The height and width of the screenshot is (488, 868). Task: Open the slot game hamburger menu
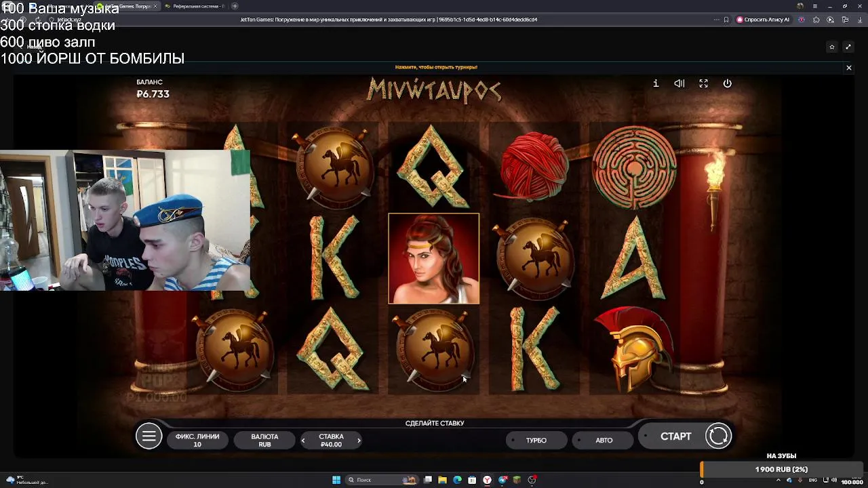(x=149, y=436)
